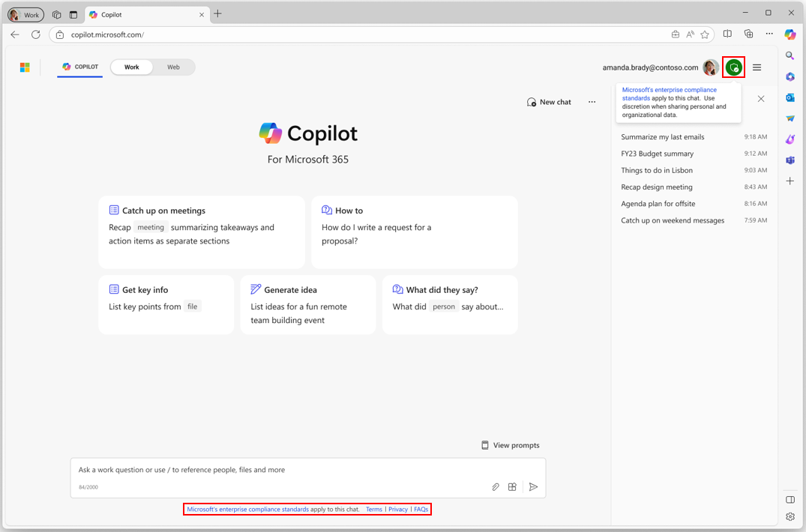The height and width of the screenshot is (532, 806).
Task: Switch to Work mode toggle
Action: pyautogui.click(x=132, y=67)
